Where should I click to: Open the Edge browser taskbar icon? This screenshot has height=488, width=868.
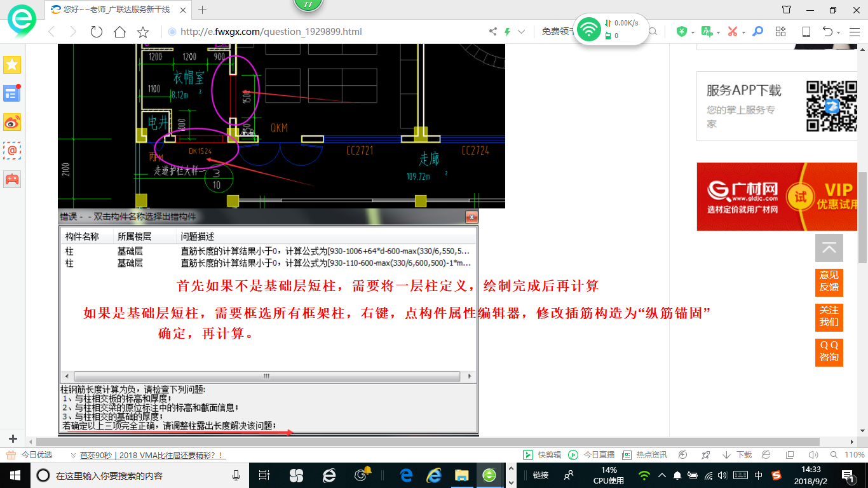pyautogui.click(x=406, y=475)
